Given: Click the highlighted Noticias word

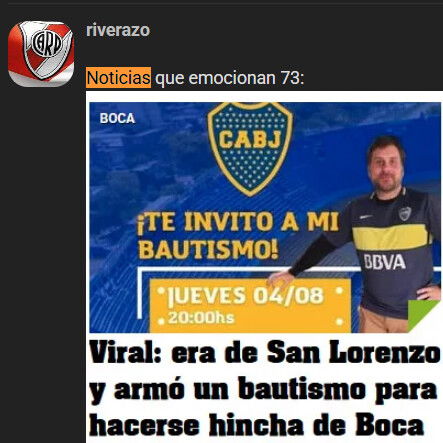Looking at the screenshot, I should (118, 78).
